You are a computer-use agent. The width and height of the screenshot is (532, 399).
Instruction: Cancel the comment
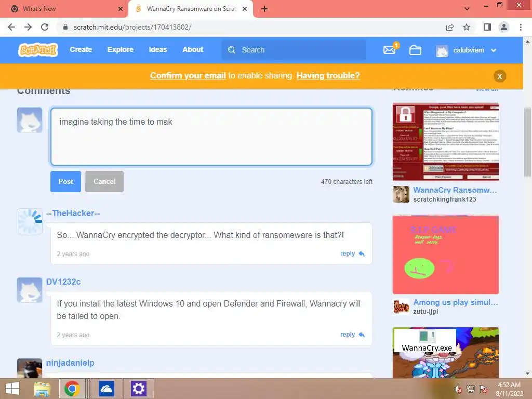tap(104, 181)
